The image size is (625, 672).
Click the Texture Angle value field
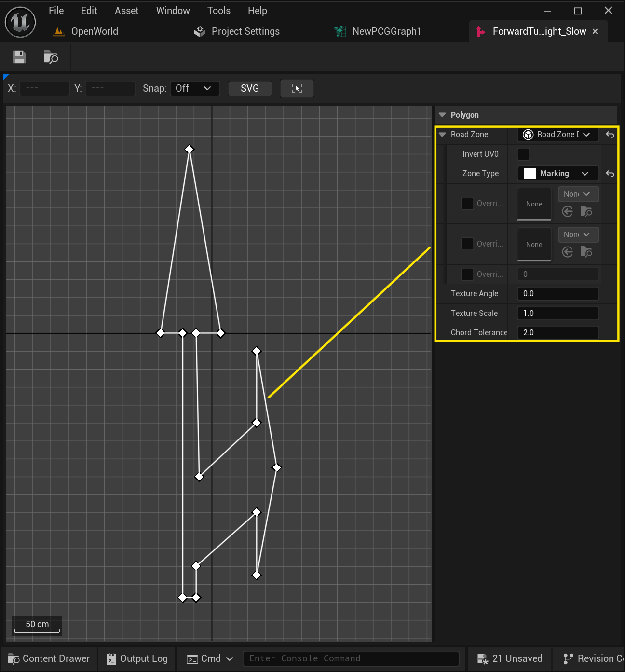coord(558,293)
